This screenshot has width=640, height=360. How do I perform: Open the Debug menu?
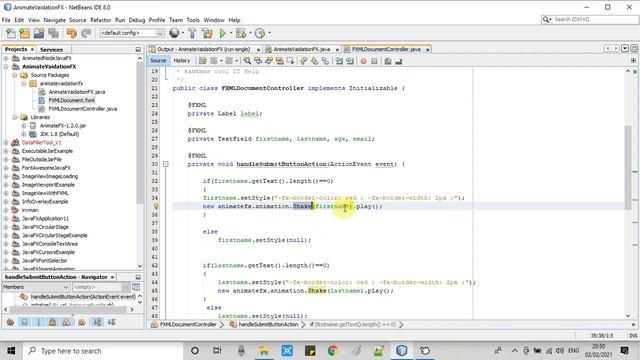click(137, 20)
